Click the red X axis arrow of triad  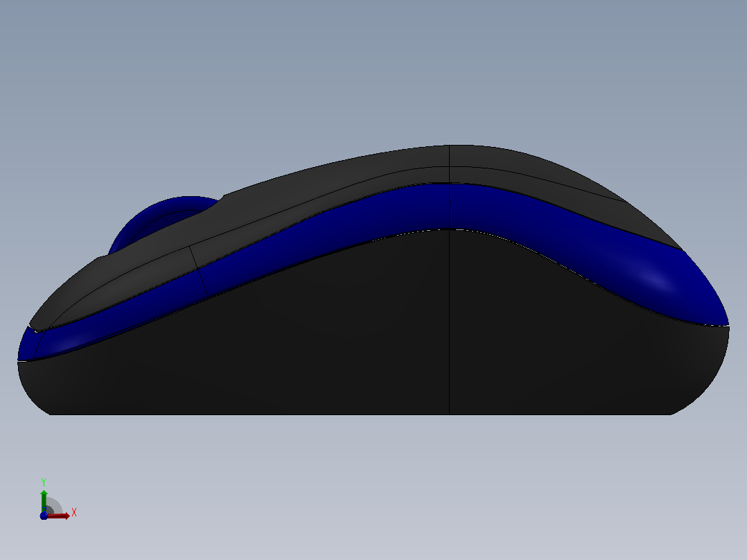coord(59,516)
